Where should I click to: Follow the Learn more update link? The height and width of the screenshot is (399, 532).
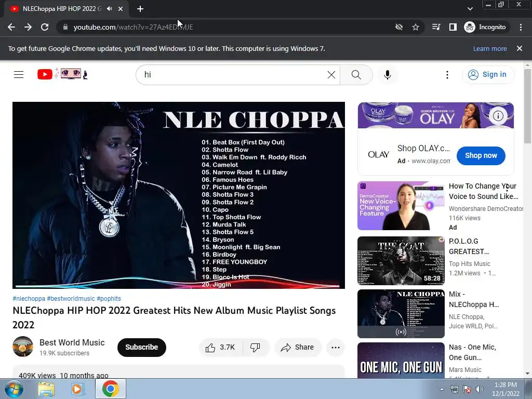point(490,48)
